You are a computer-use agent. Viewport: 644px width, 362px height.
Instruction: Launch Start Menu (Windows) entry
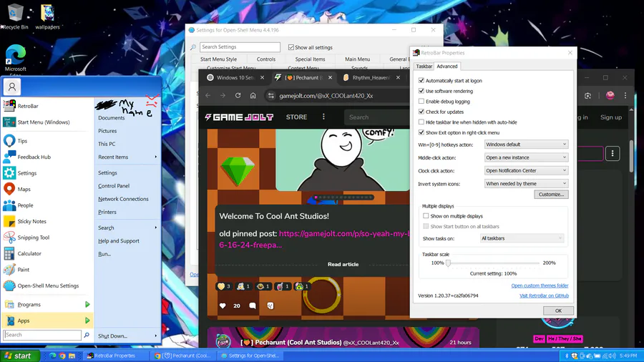pos(47,122)
